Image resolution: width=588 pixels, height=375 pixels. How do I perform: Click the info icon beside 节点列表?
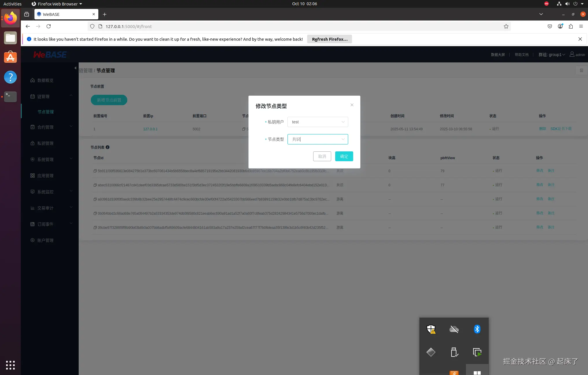tap(108, 147)
